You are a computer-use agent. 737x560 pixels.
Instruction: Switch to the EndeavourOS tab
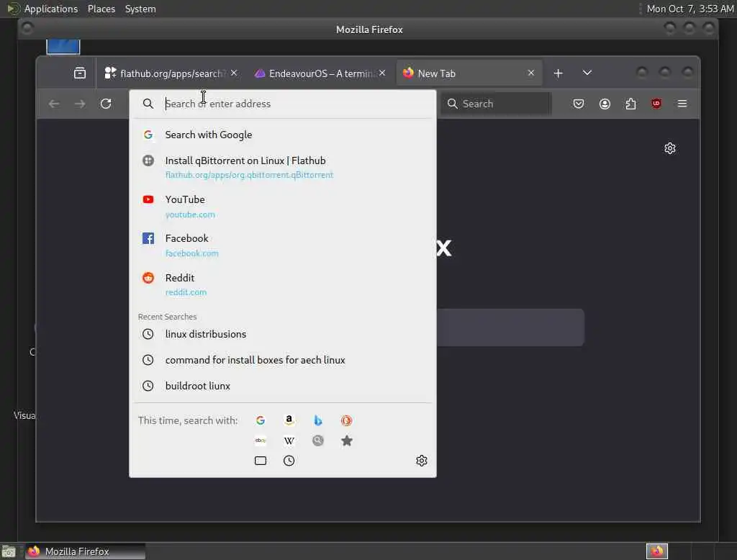tap(320, 73)
